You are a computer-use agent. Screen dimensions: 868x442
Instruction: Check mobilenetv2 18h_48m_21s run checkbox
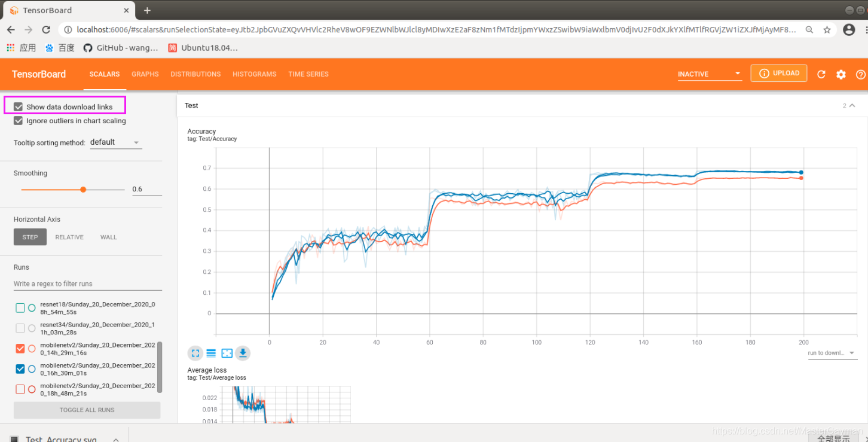pyautogui.click(x=20, y=389)
